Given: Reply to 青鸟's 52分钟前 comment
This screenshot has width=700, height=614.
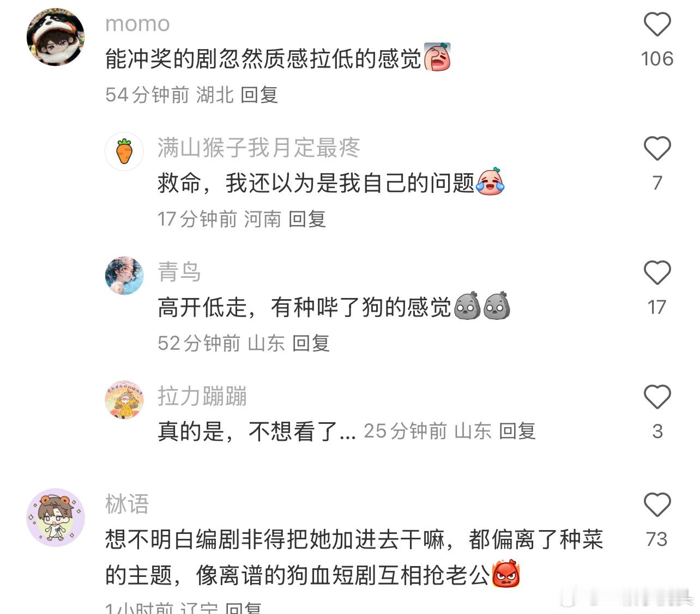Looking at the screenshot, I should click(x=311, y=343).
